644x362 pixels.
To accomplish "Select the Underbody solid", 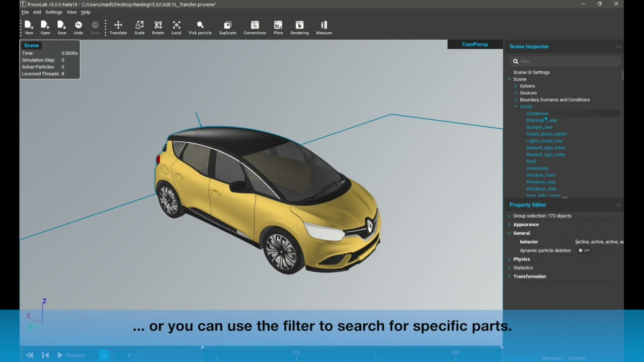I will [x=537, y=168].
